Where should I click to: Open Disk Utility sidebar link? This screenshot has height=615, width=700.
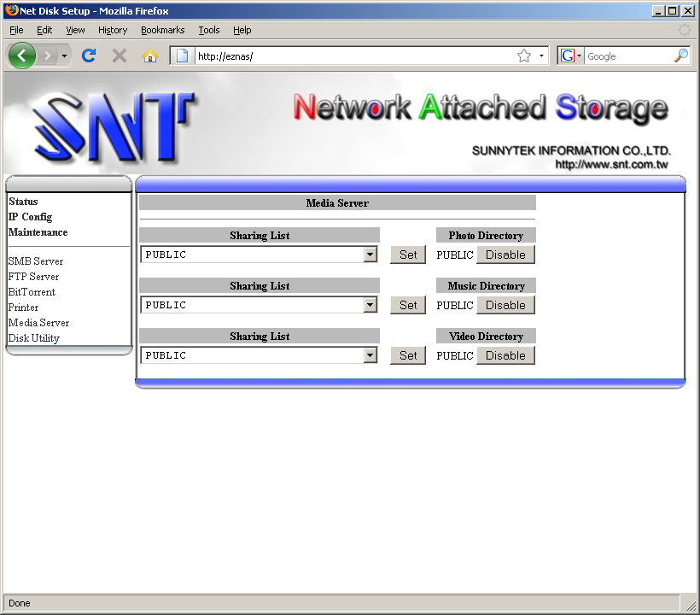click(34, 338)
